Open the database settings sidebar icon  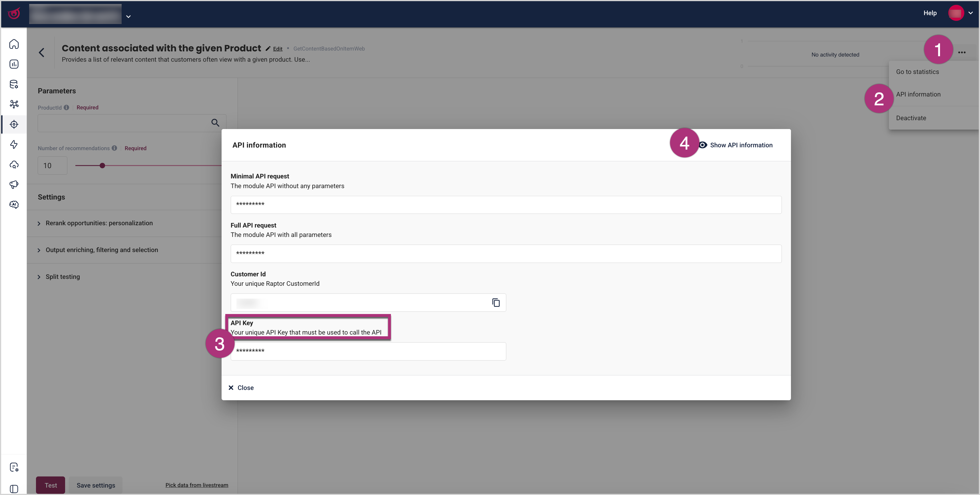14,84
